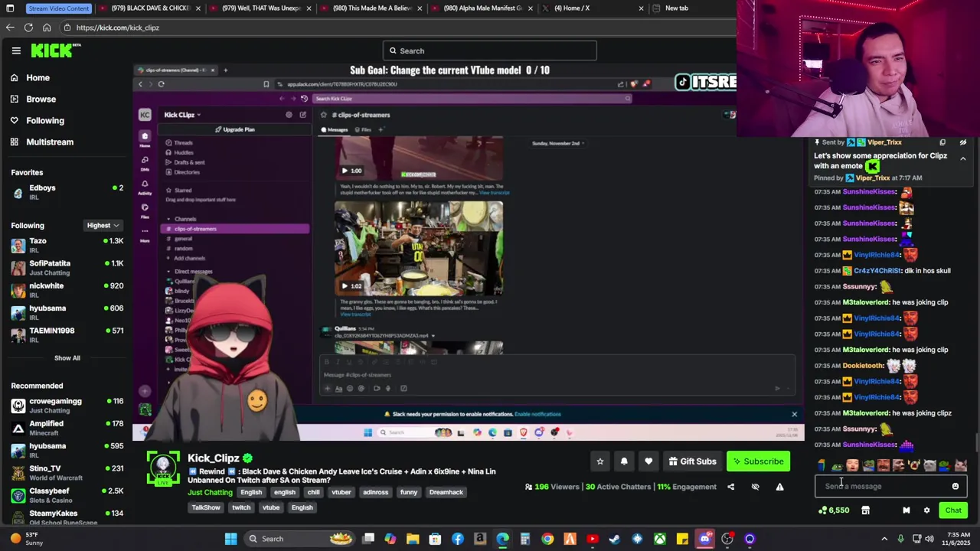
Task: Open Steam from the taskbar
Action: (614, 539)
